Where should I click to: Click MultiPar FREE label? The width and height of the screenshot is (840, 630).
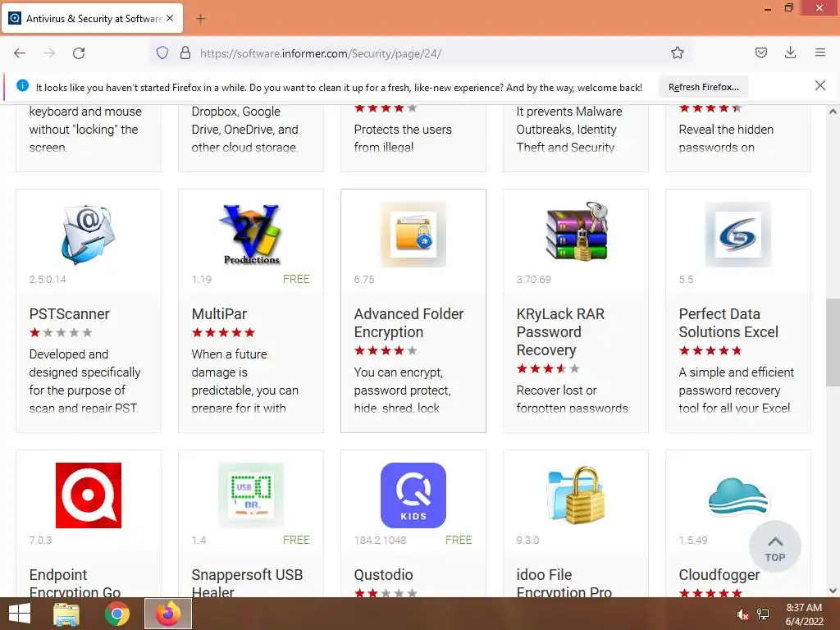click(x=296, y=279)
